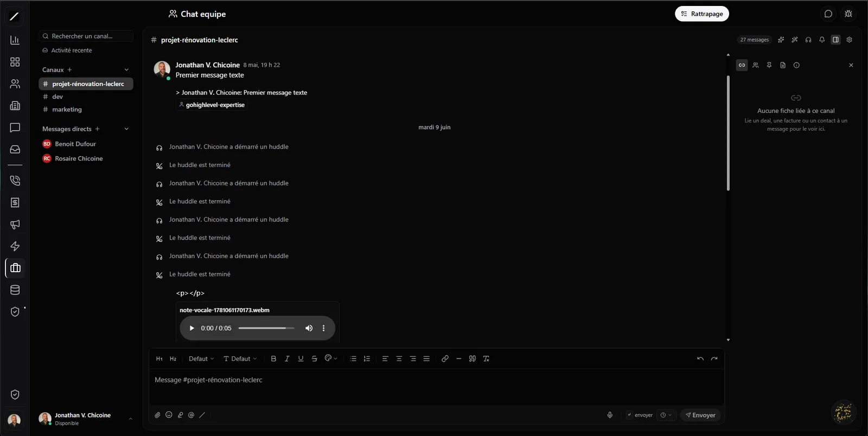
Task: Click the bug report icon at top right
Action: coord(848,14)
